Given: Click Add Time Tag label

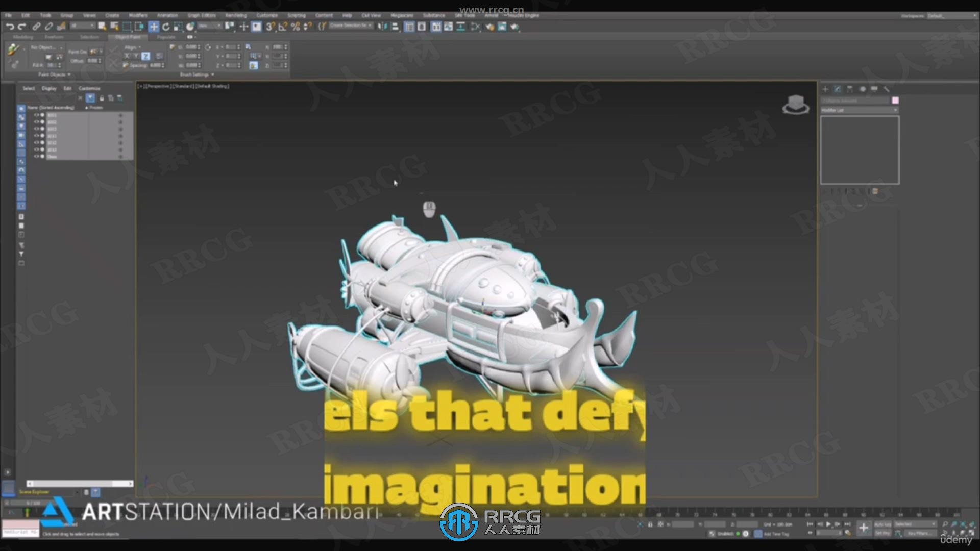Looking at the screenshot, I should (x=776, y=534).
